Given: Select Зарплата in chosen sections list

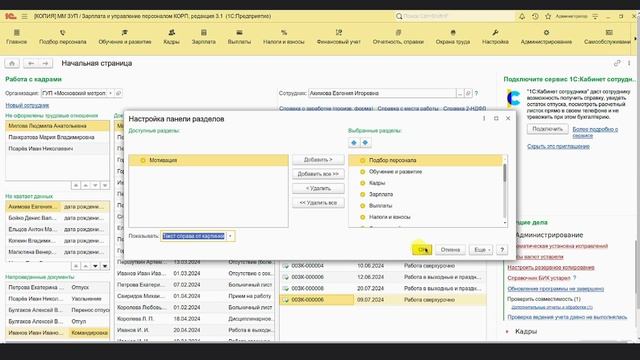Looking at the screenshot, I should [426, 194].
